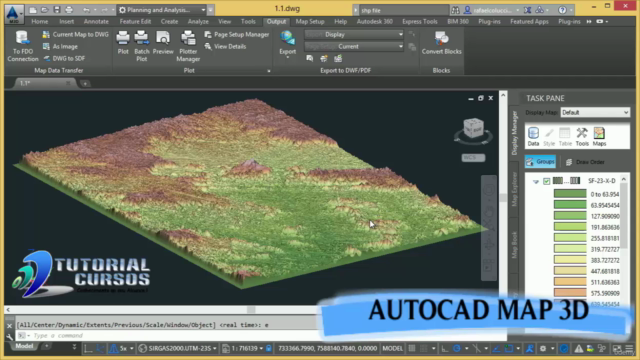Click the Convert Blocks tool
Screen dimensions: 640x360
[441, 43]
